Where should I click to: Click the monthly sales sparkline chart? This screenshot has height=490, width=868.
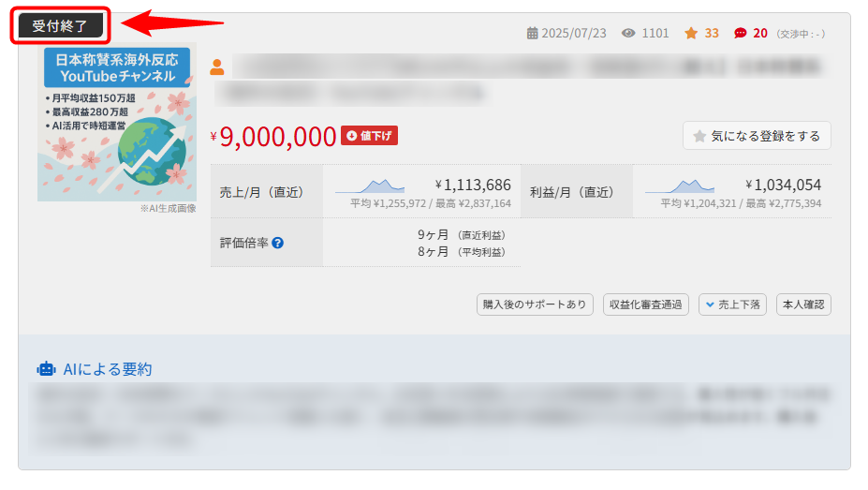point(370,185)
